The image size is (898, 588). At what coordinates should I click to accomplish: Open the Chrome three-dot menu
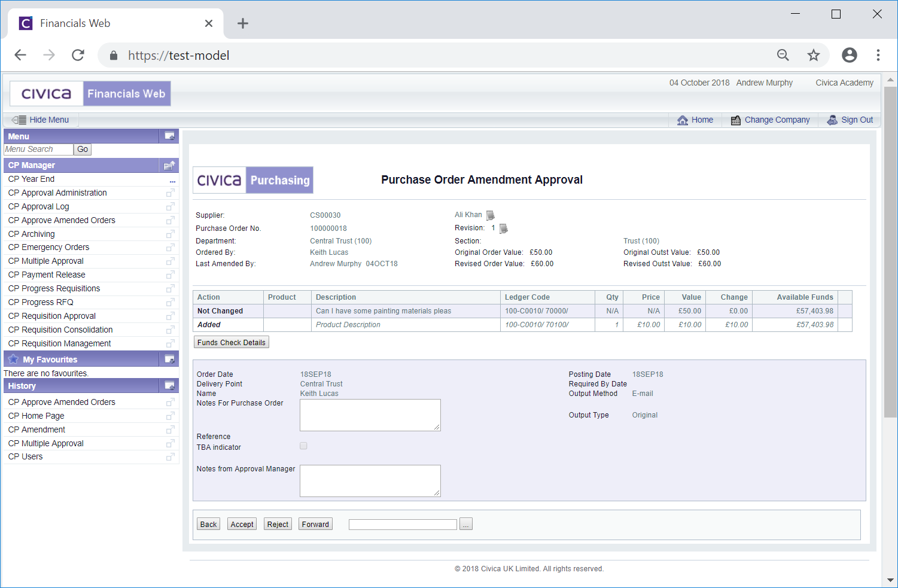878,55
